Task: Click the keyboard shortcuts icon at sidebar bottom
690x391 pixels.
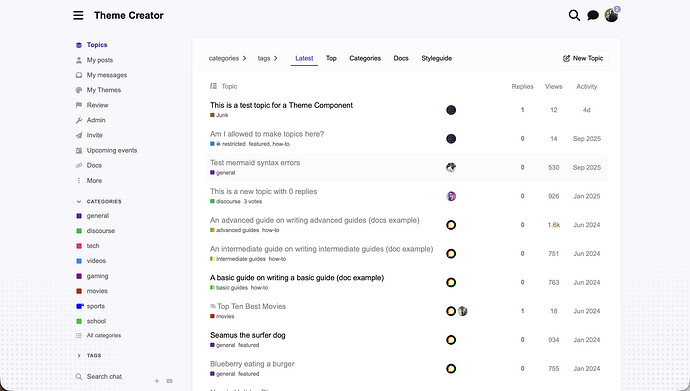Action: 169,381
